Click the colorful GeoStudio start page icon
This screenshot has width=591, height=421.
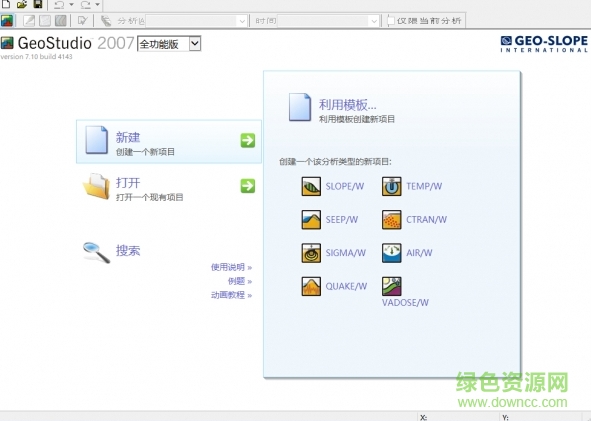(7, 20)
